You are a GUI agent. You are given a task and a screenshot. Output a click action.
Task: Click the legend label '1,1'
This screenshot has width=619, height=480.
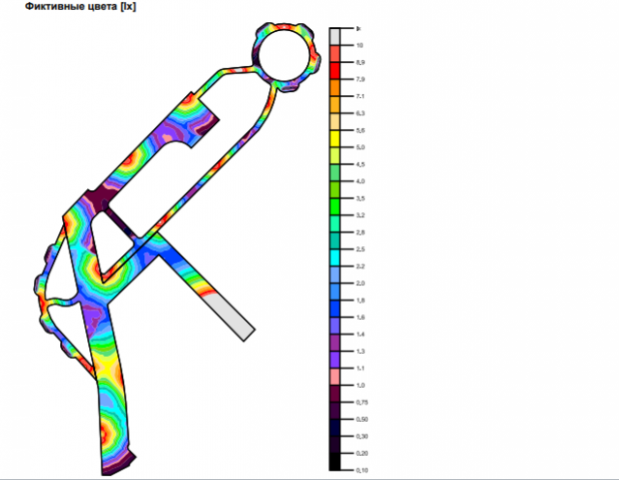coord(360,368)
